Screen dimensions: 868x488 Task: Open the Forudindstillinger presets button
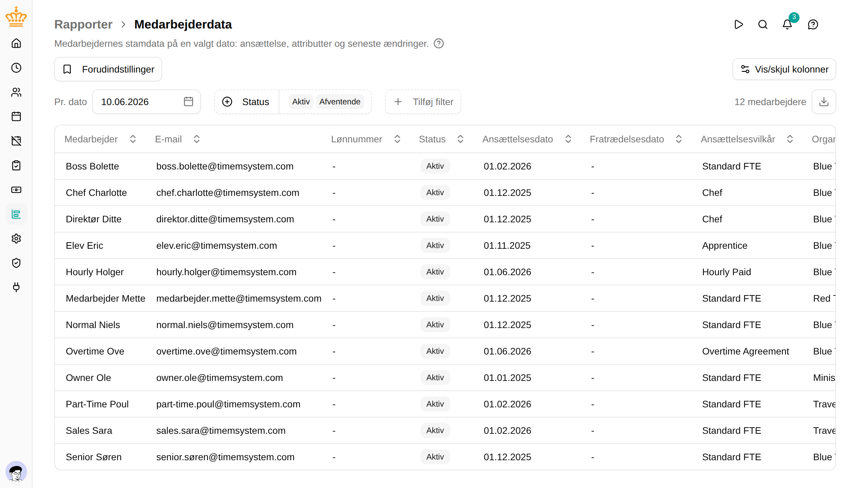pyautogui.click(x=108, y=69)
